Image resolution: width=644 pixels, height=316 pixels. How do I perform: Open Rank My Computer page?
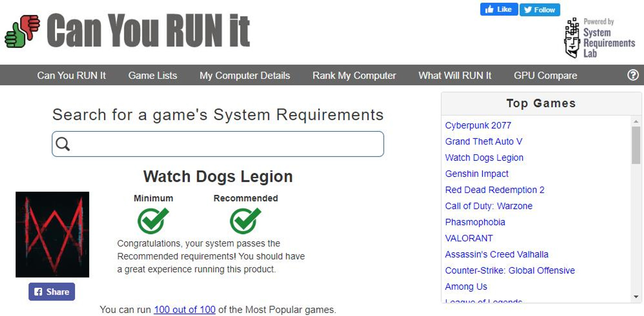[x=354, y=75]
